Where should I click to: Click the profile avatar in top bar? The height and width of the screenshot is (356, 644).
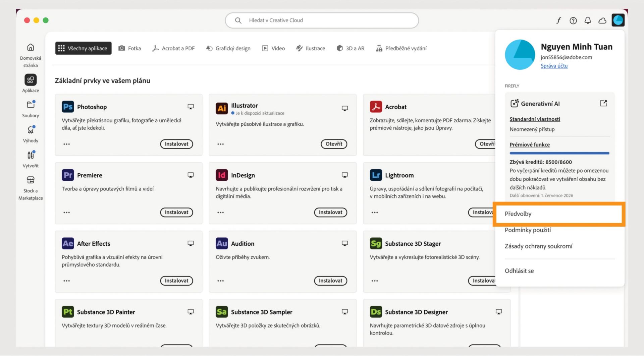[618, 20]
